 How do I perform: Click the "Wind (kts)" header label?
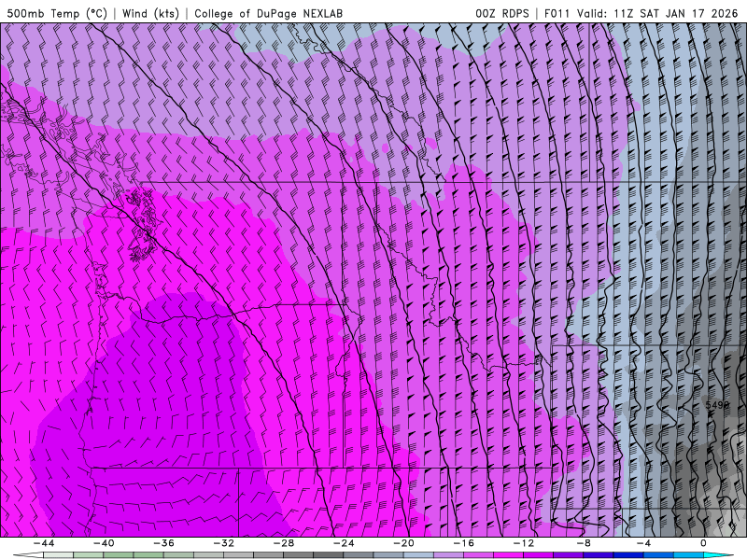150,13
